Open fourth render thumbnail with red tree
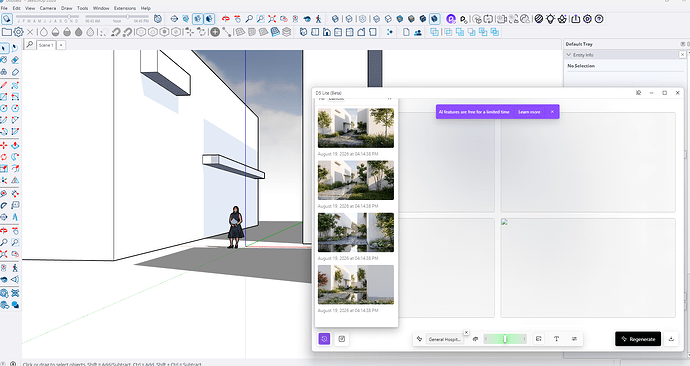The height and width of the screenshot is (366, 690). click(356, 284)
